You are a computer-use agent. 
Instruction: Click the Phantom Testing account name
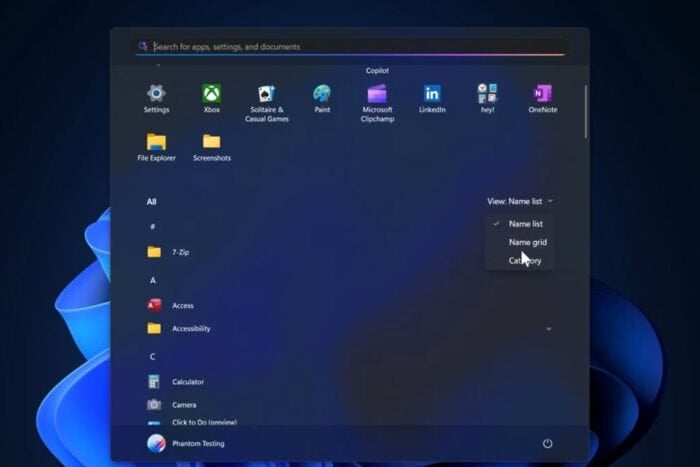point(198,443)
